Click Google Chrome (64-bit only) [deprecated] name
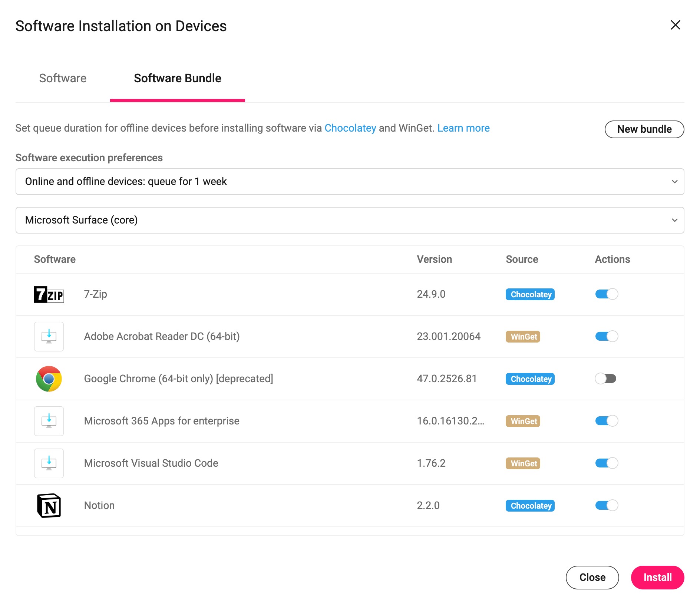This screenshot has height=605, width=700. point(179,379)
